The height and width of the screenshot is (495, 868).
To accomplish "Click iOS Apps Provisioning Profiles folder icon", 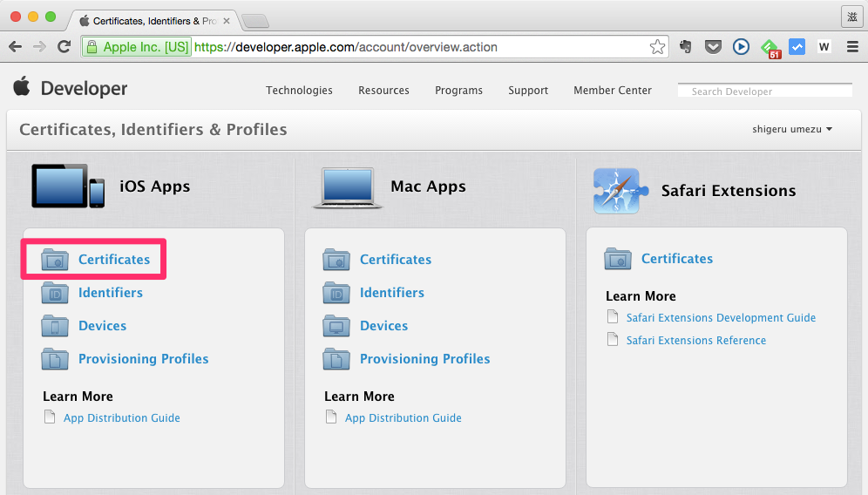I will click(x=55, y=359).
